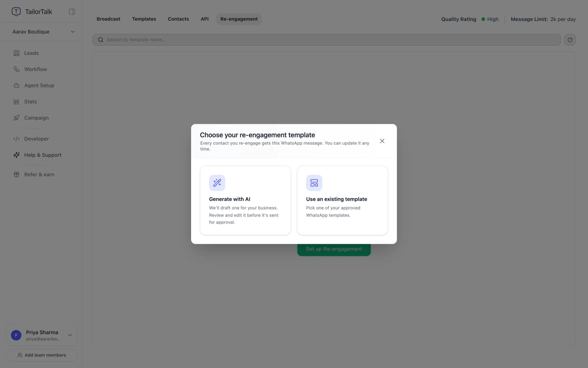
Task: Click the Developer code brackets icon
Action: pyautogui.click(x=17, y=139)
